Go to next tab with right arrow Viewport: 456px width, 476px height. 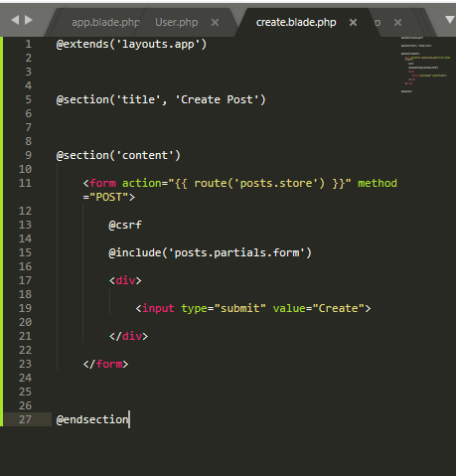tap(29, 20)
